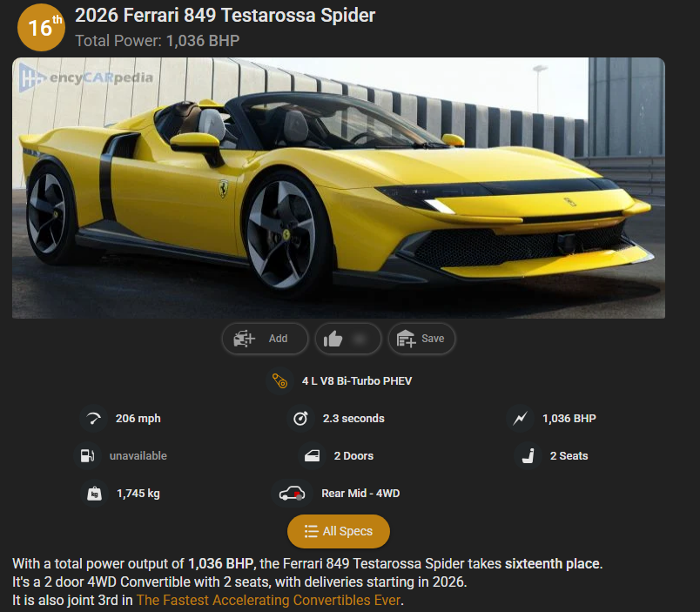Click the speedometer icon next to 206 mph

93,418
